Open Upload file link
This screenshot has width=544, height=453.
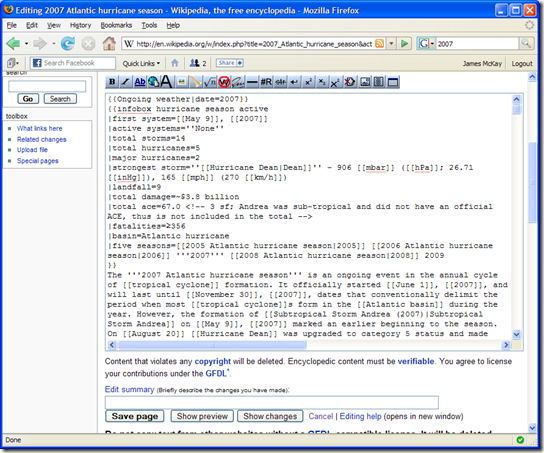(32, 150)
